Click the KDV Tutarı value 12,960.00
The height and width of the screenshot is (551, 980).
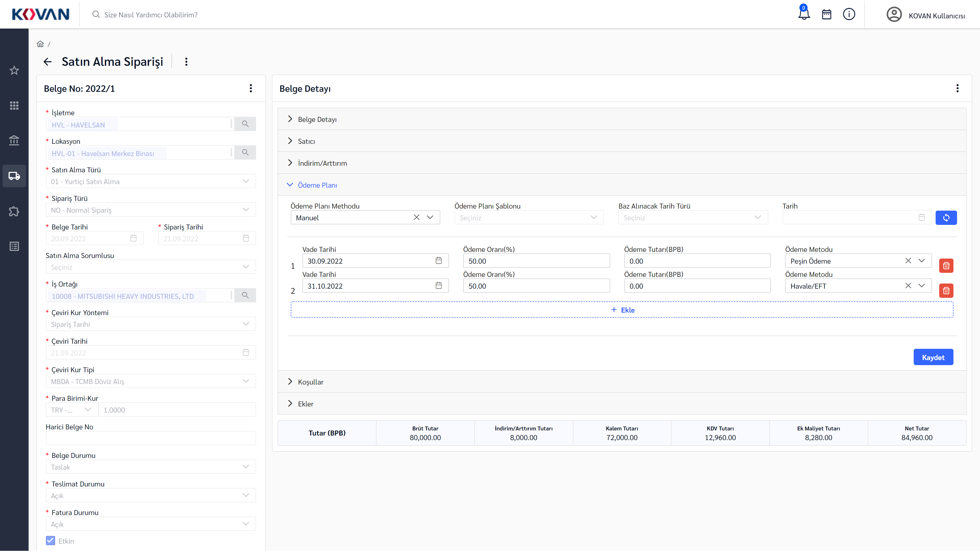point(720,437)
